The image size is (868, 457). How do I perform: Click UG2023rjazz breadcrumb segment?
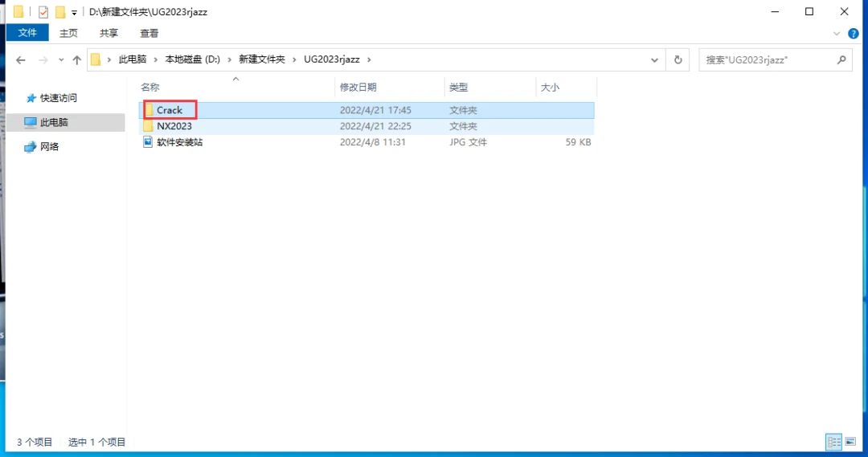[x=332, y=59]
